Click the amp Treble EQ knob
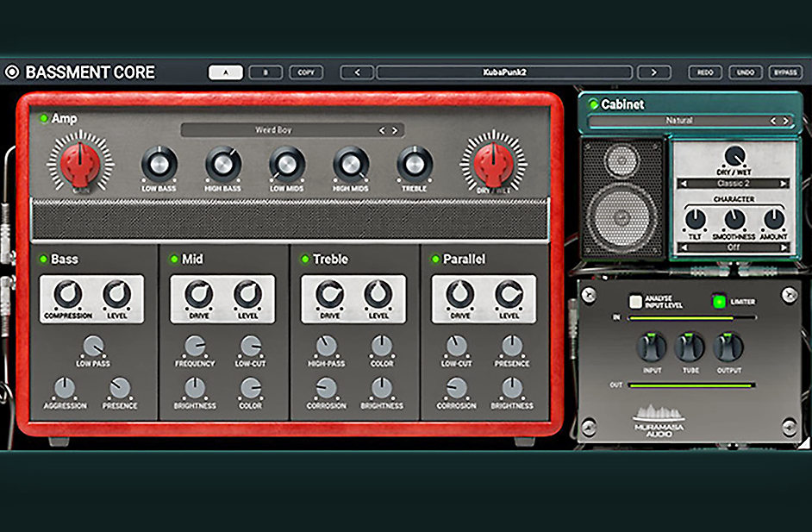 pos(415,164)
